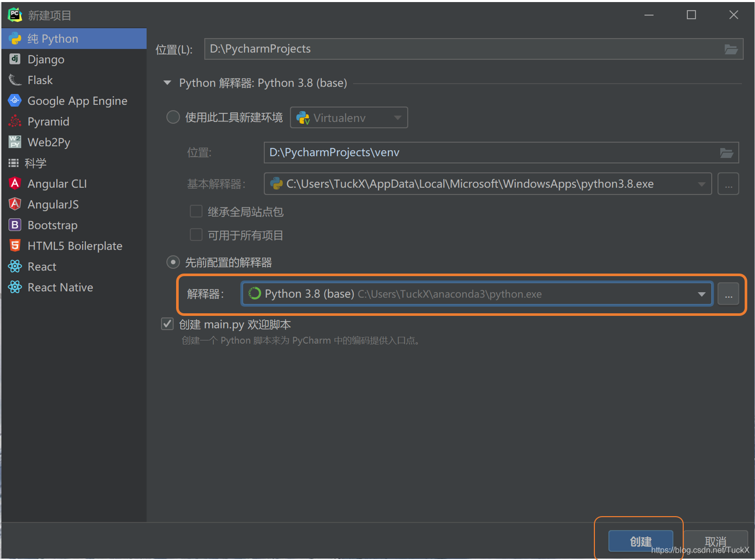Click the Bootstrap B icon
The image size is (755, 560).
click(15, 225)
